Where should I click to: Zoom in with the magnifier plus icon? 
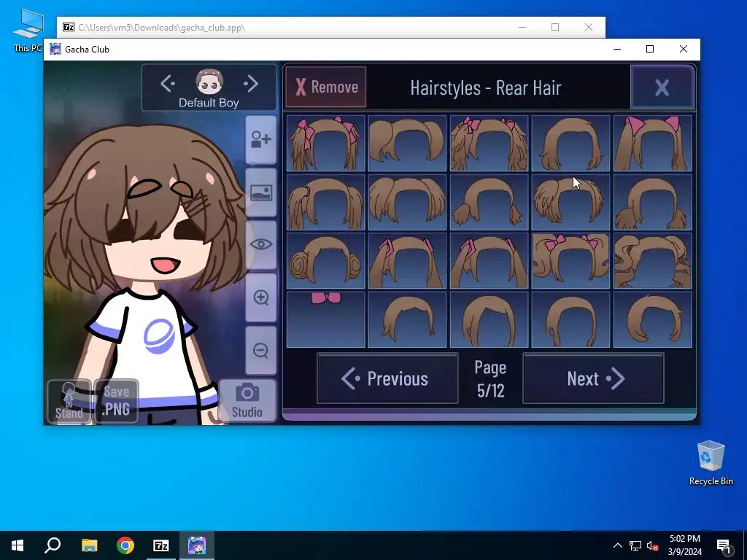(261, 297)
